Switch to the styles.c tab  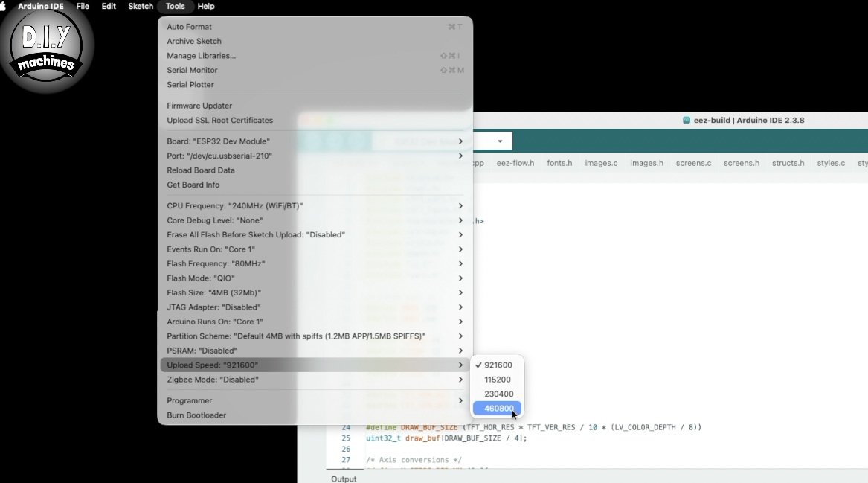click(x=831, y=163)
